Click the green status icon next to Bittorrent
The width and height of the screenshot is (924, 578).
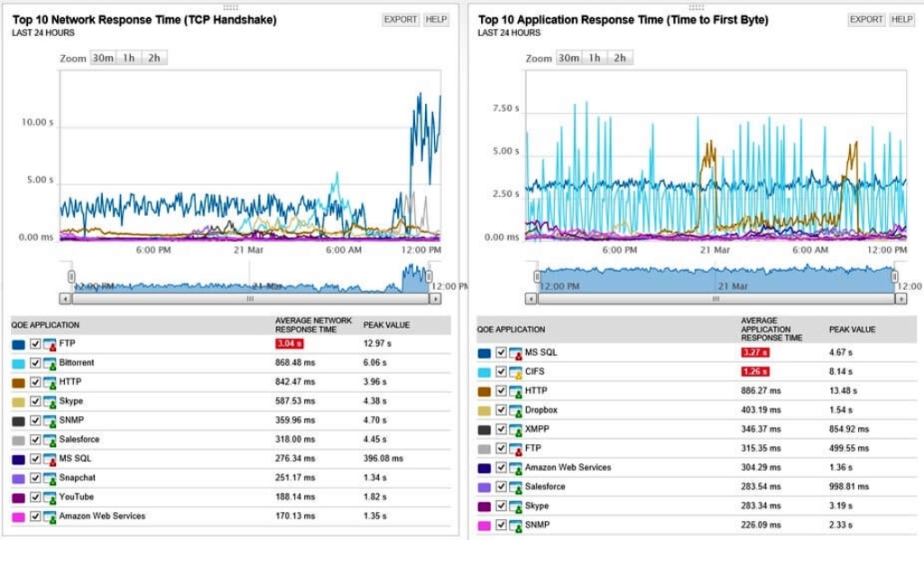pyautogui.click(x=51, y=364)
